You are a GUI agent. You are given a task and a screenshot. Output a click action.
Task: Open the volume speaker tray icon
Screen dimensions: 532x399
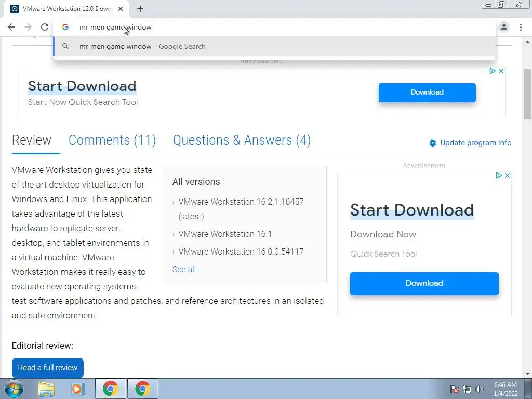click(x=480, y=390)
